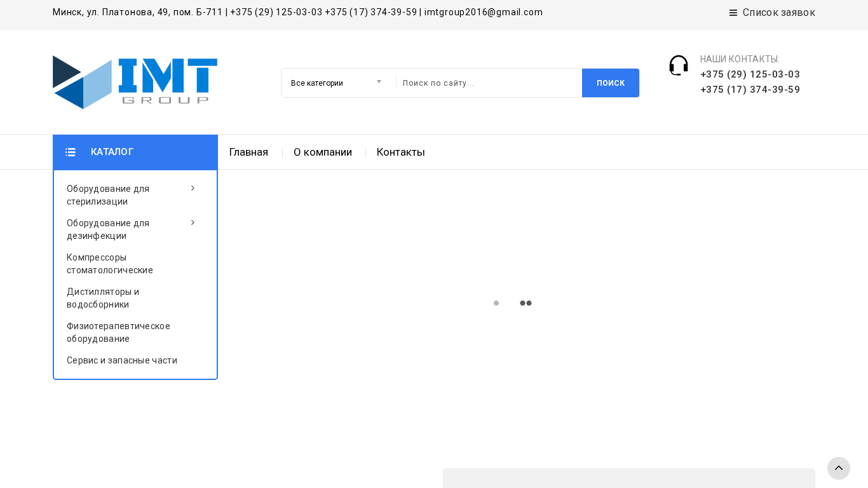The height and width of the screenshot is (488, 868).
Task: Select Оборудование для дезинфекции category
Action: tap(108, 229)
